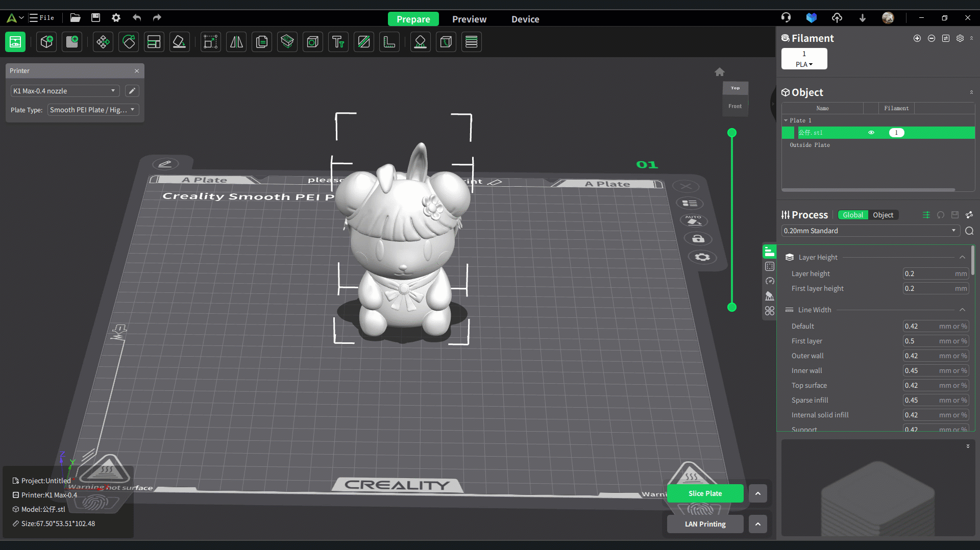Open project folder icon
The height and width of the screenshot is (550, 980).
click(x=75, y=18)
